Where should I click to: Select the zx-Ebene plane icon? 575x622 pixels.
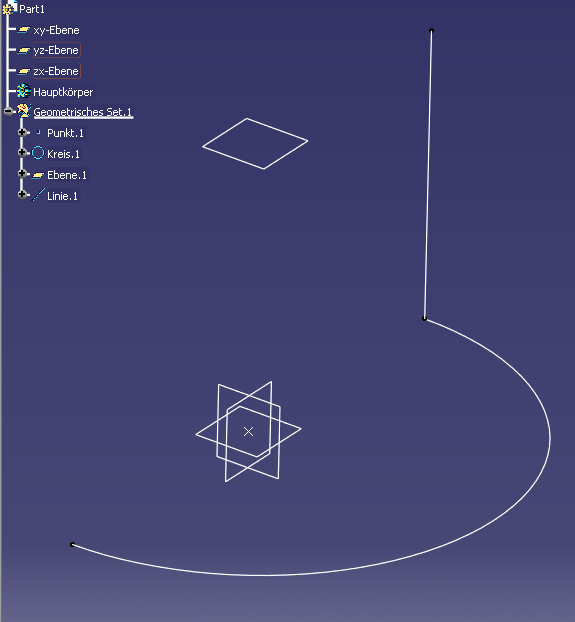24,71
